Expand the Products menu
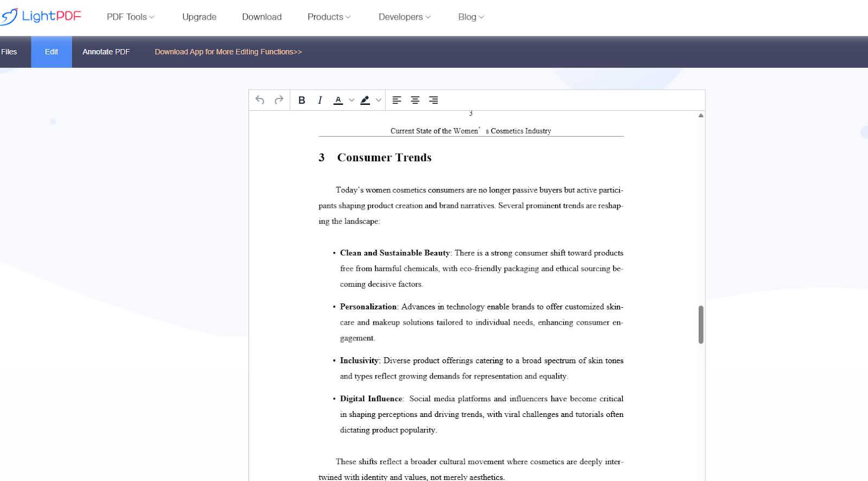This screenshot has height=481, width=868. tap(329, 17)
